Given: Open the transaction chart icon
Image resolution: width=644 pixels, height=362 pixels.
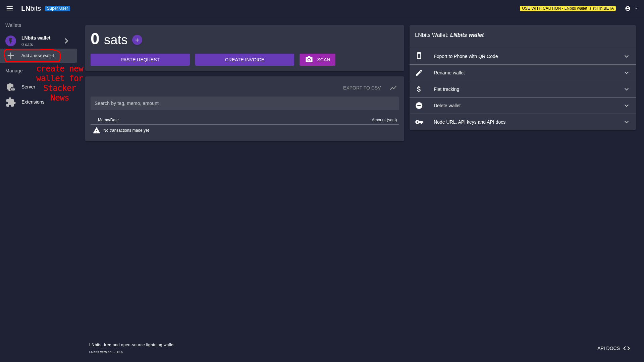Looking at the screenshot, I should [x=393, y=88].
